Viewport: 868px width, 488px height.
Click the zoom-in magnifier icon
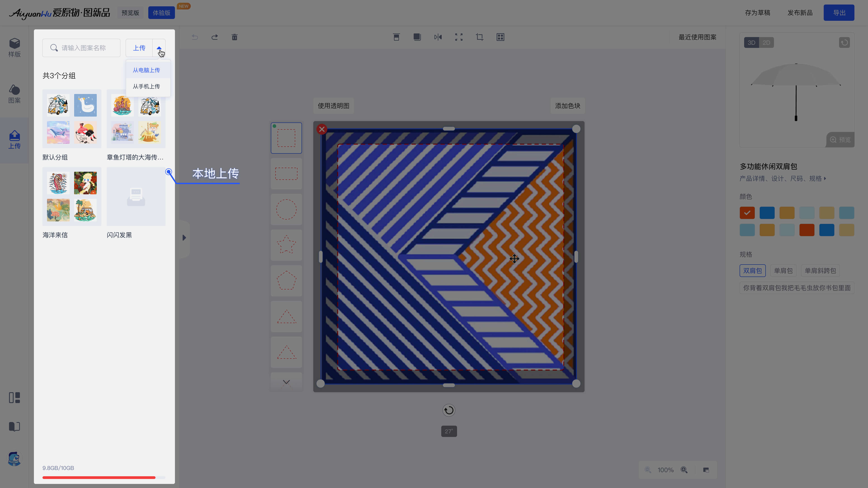point(684,469)
